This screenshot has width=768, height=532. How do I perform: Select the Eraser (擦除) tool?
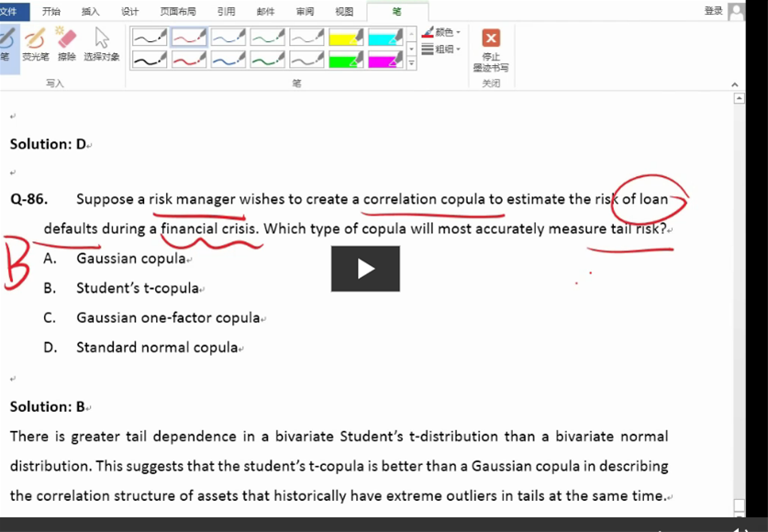[x=67, y=43]
